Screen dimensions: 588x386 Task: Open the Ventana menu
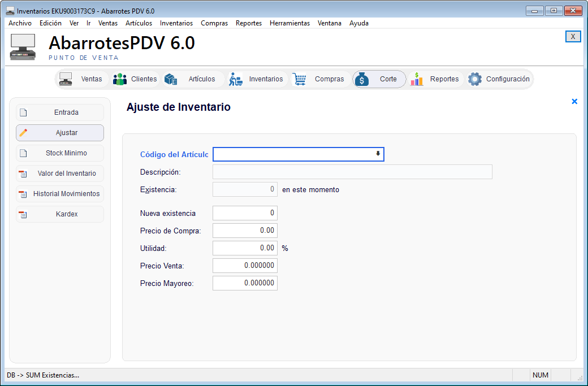point(329,23)
